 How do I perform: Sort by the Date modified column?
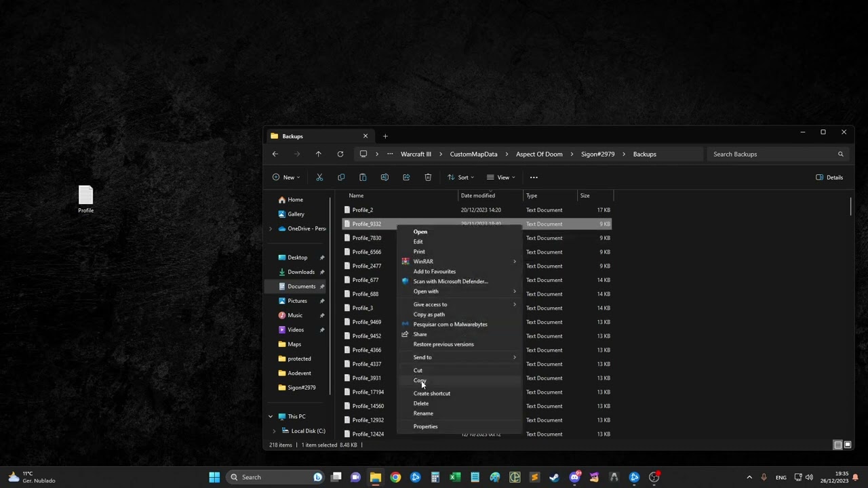[x=491, y=196]
